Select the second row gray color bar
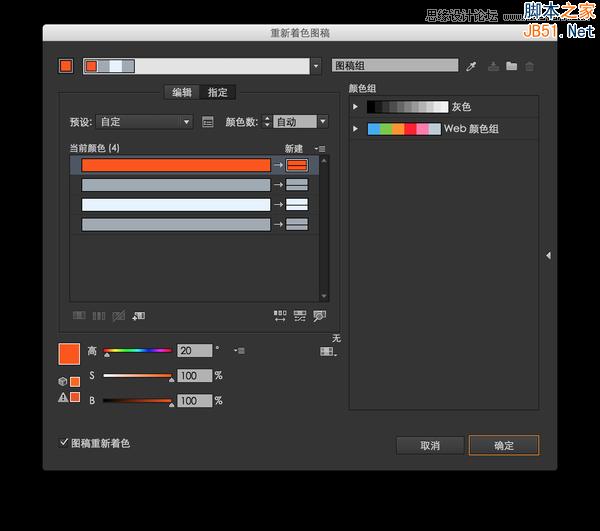 [x=176, y=185]
